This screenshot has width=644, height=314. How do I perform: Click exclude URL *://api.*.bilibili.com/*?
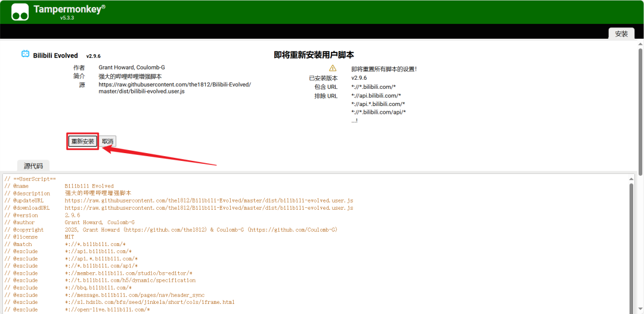378,104
